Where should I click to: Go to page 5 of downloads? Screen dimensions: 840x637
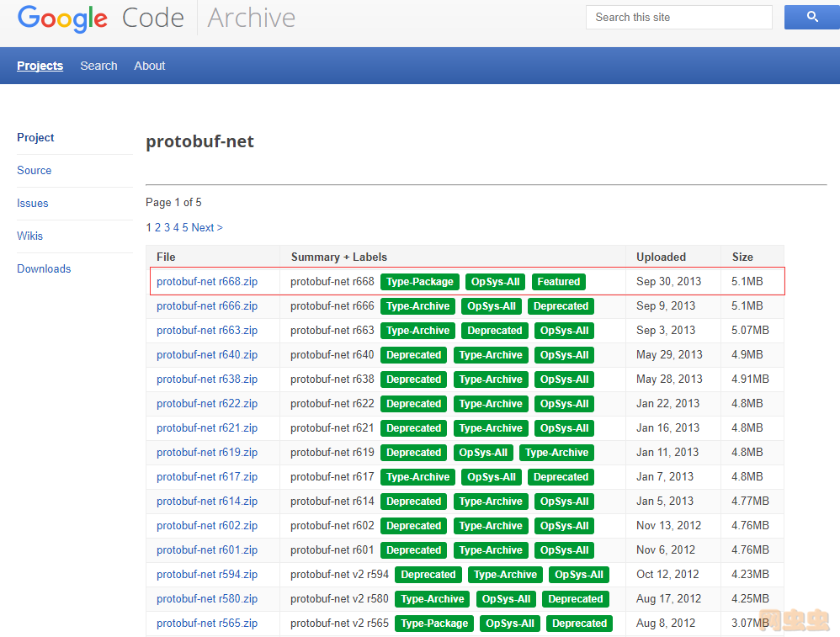click(x=185, y=228)
